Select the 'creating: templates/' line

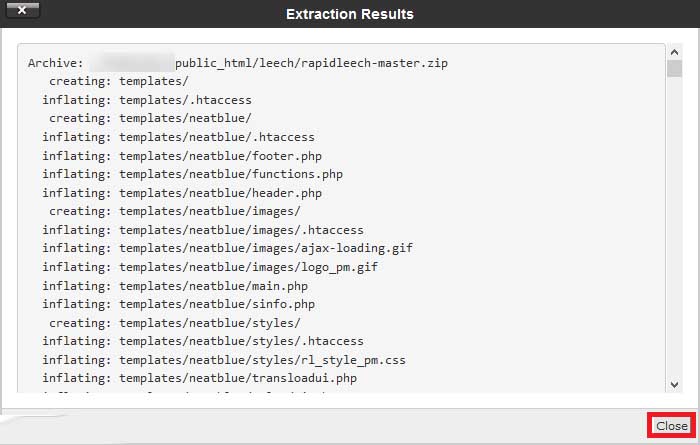[119, 81]
